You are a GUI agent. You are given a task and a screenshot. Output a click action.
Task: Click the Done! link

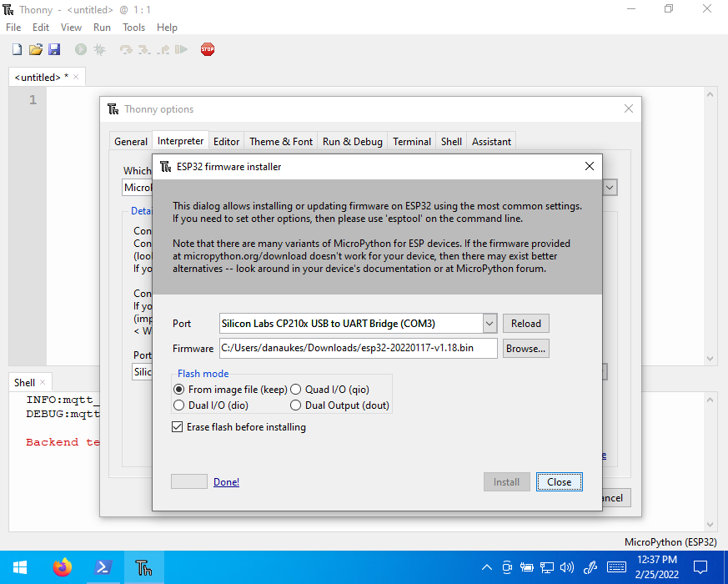tap(226, 481)
